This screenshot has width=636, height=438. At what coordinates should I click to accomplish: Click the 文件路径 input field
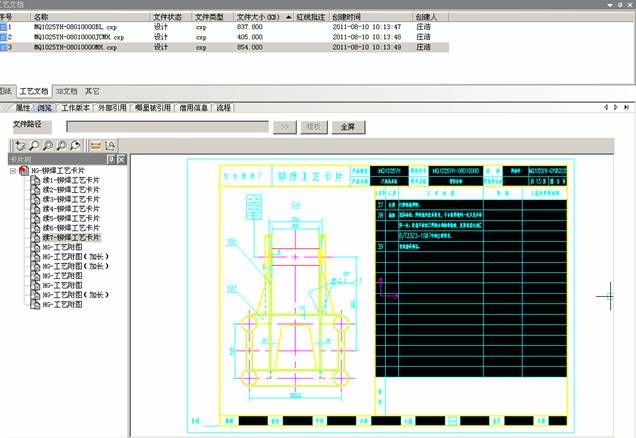tap(167, 127)
